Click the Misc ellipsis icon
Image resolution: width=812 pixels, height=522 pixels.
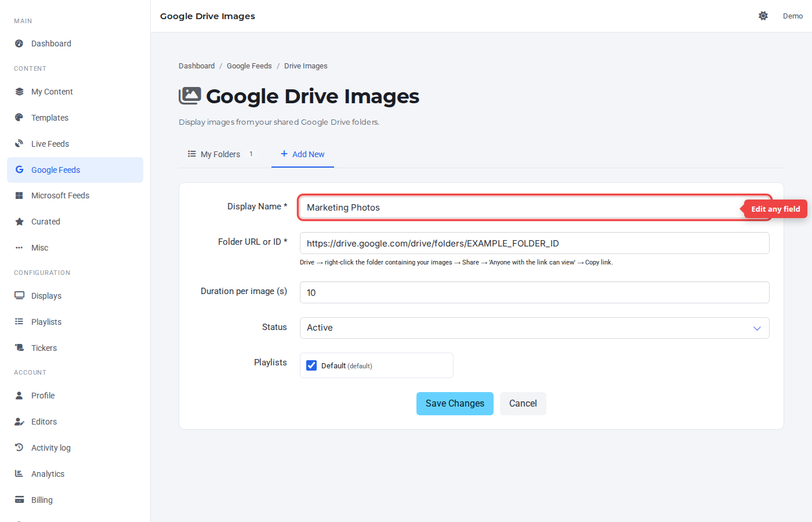tap(19, 248)
